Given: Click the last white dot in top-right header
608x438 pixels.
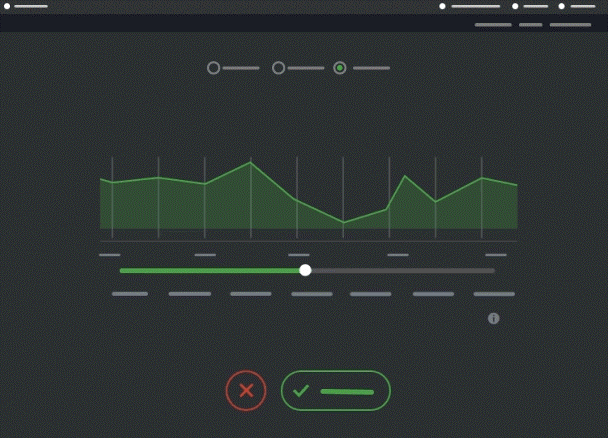Looking at the screenshot, I should [x=562, y=6].
